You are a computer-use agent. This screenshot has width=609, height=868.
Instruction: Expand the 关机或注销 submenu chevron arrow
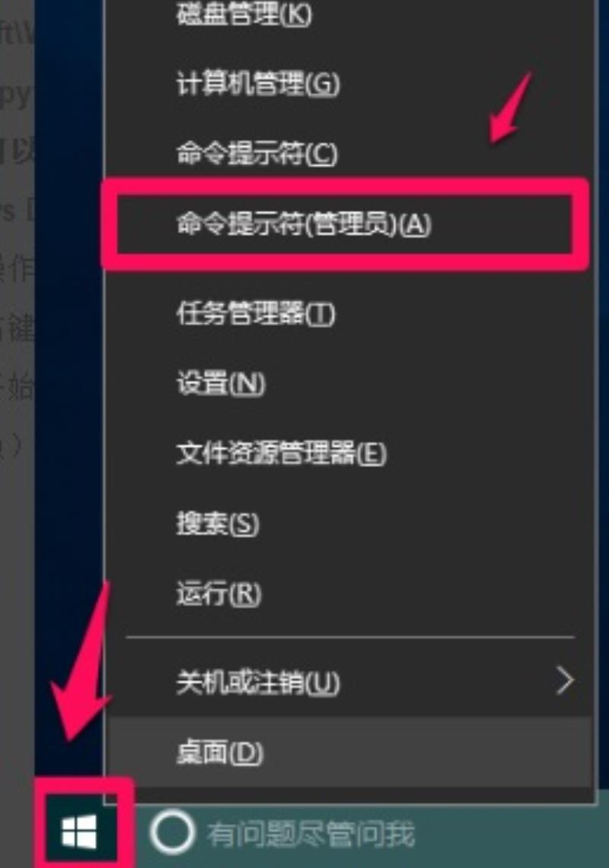[x=565, y=680]
